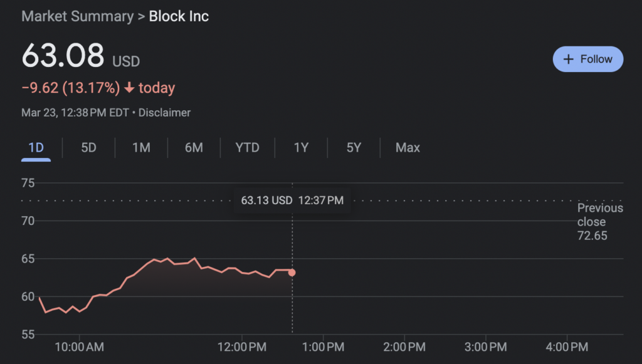The image size is (642, 364).
Task: Open the Disclaimer link
Action: [164, 113]
